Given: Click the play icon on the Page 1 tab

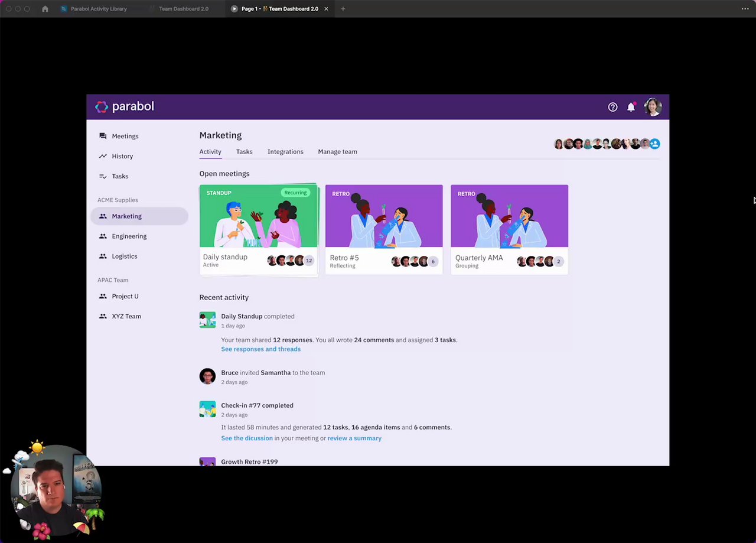Looking at the screenshot, I should pyautogui.click(x=234, y=9).
